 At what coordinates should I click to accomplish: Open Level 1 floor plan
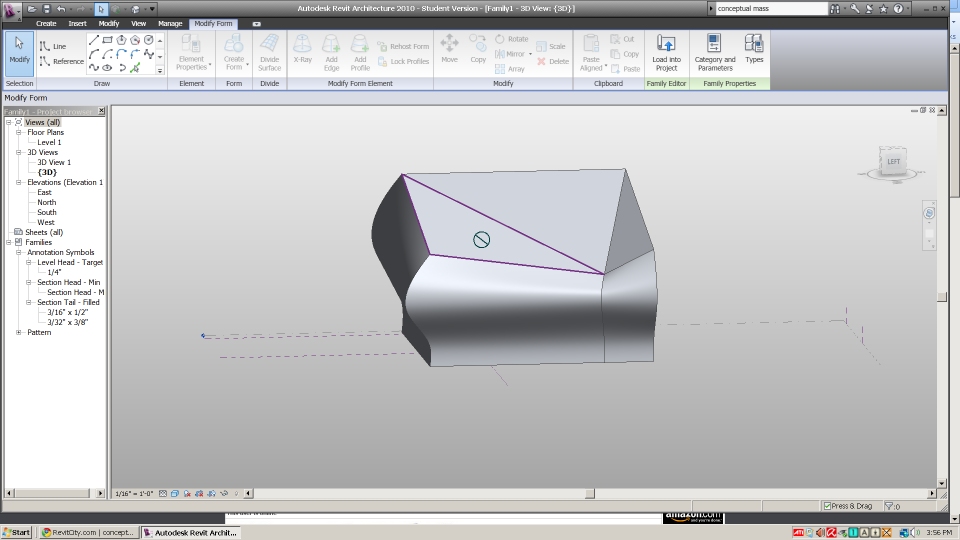click(x=49, y=142)
